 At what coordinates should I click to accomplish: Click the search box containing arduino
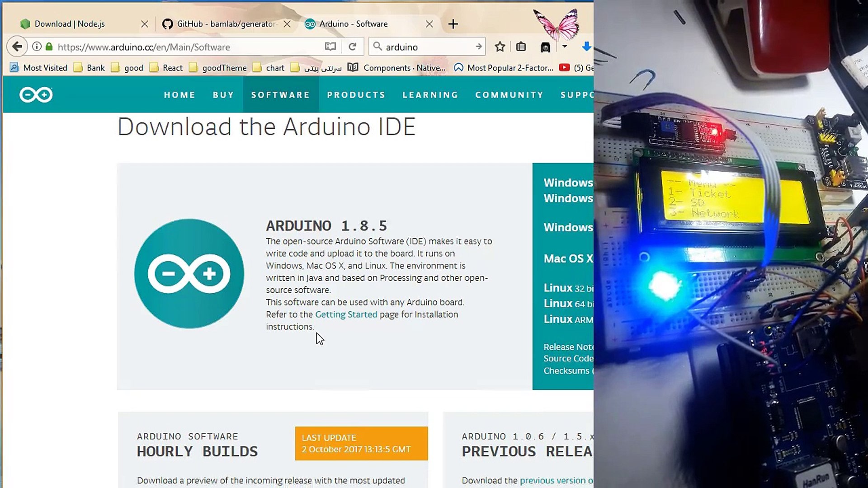click(x=427, y=47)
